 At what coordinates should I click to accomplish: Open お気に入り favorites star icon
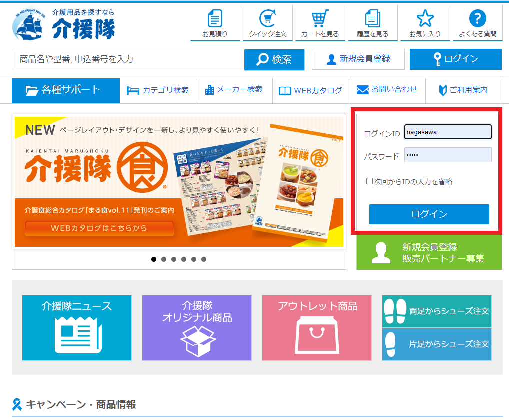[x=425, y=23]
